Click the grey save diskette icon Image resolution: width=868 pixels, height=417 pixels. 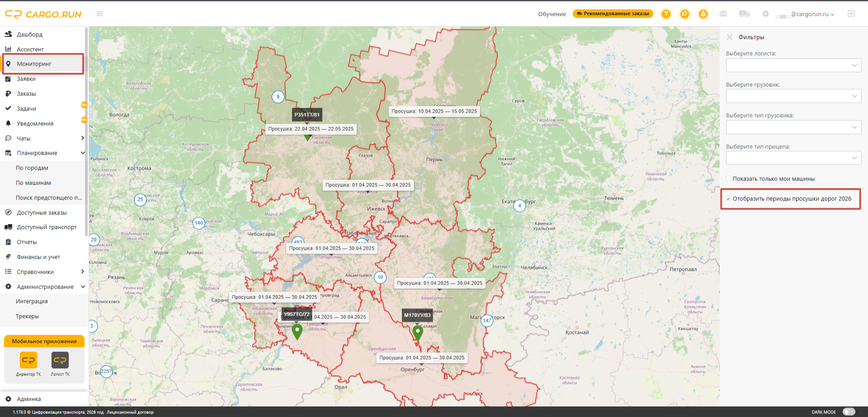coord(723,14)
